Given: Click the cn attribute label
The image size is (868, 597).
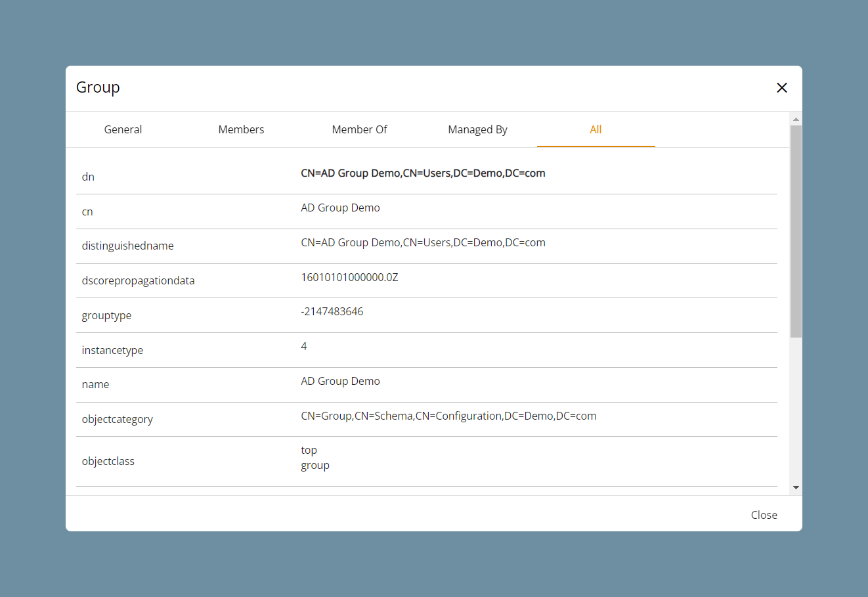Looking at the screenshot, I should coord(87,211).
